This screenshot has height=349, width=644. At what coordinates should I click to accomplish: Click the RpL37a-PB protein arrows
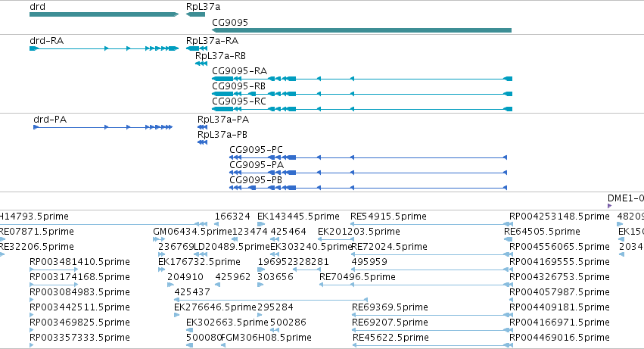[203, 142]
